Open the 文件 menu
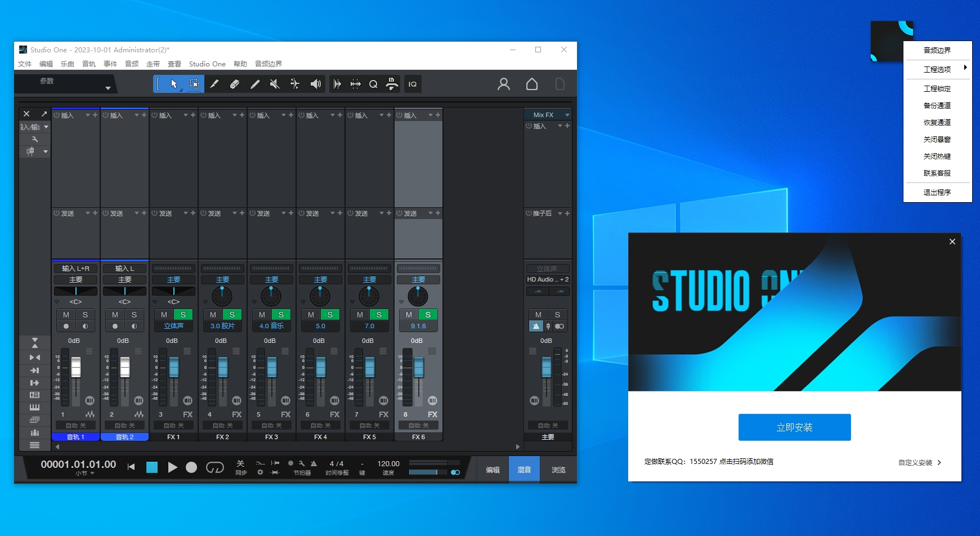 pos(25,64)
